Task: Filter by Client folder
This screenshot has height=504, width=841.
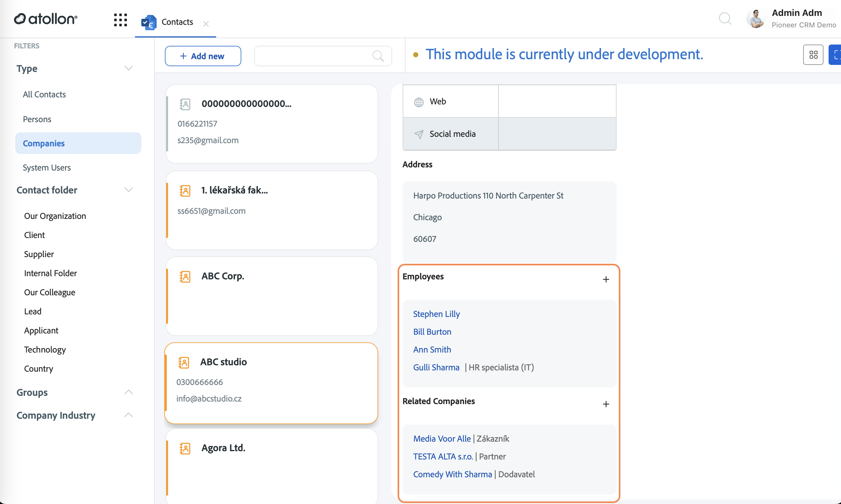Action: pos(34,235)
